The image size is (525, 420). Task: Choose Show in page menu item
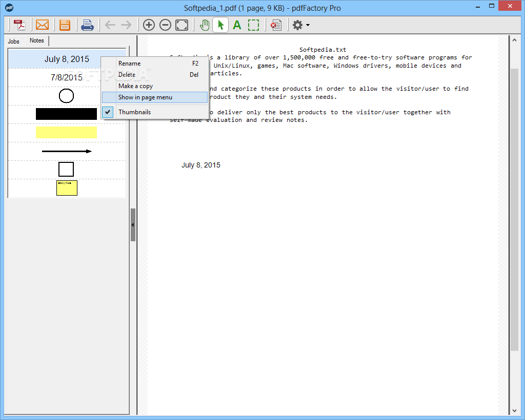click(x=155, y=97)
